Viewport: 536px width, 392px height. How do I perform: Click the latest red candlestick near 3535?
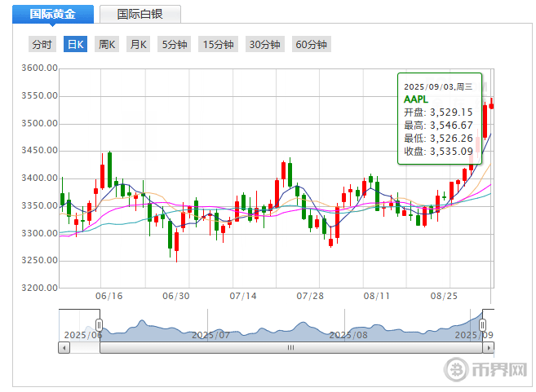tap(491, 104)
